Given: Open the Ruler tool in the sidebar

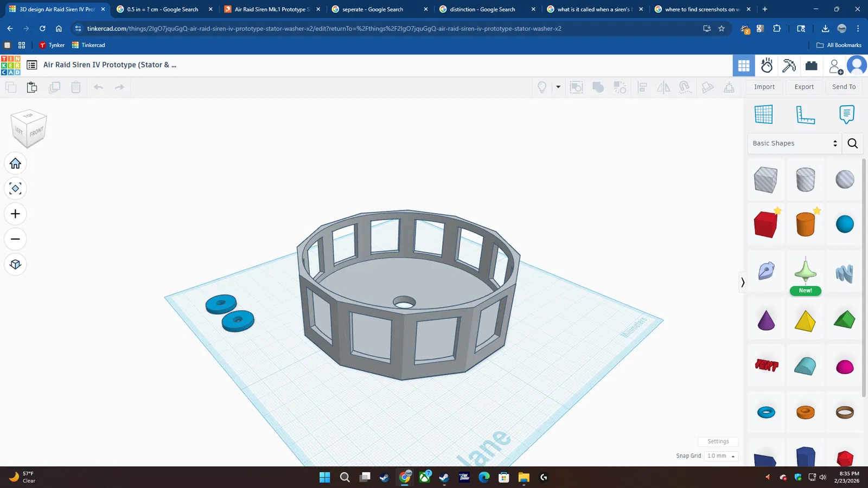Looking at the screenshot, I should coord(805,114).
